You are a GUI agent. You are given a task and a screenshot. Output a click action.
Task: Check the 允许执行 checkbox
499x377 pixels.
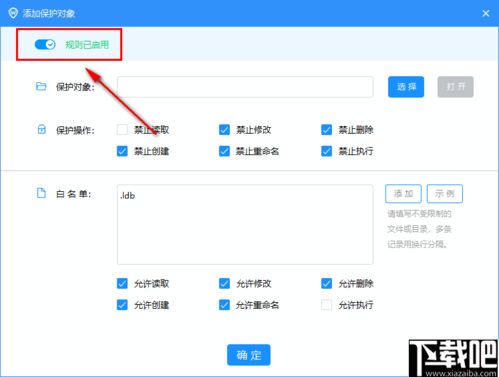(326, 305)
